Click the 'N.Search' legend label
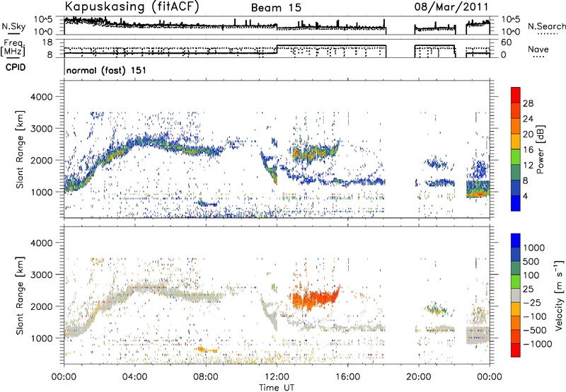The height and width of the screenshot is (392, 566). click(x=546, y=26)
